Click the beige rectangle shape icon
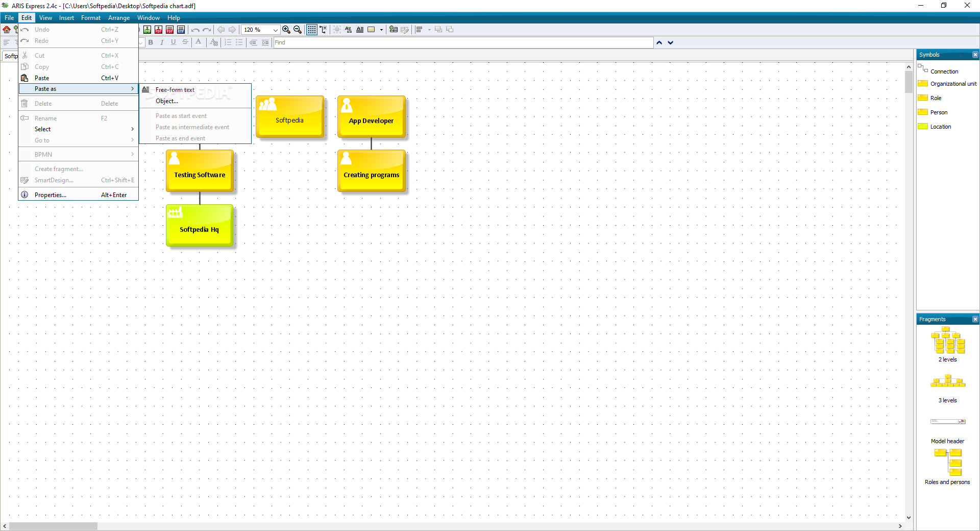This screenshot has height=531, width=980. click(371, 30)
